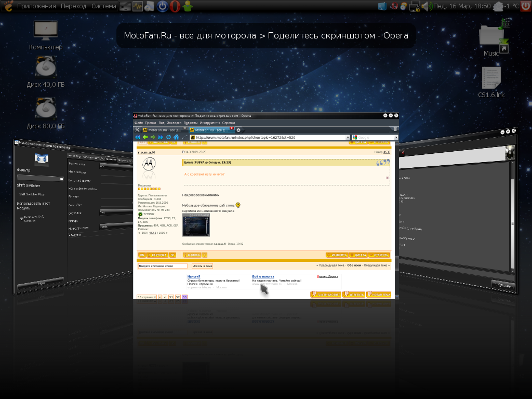
Task: Click the network connection tray icon
Action: [414, 6]
